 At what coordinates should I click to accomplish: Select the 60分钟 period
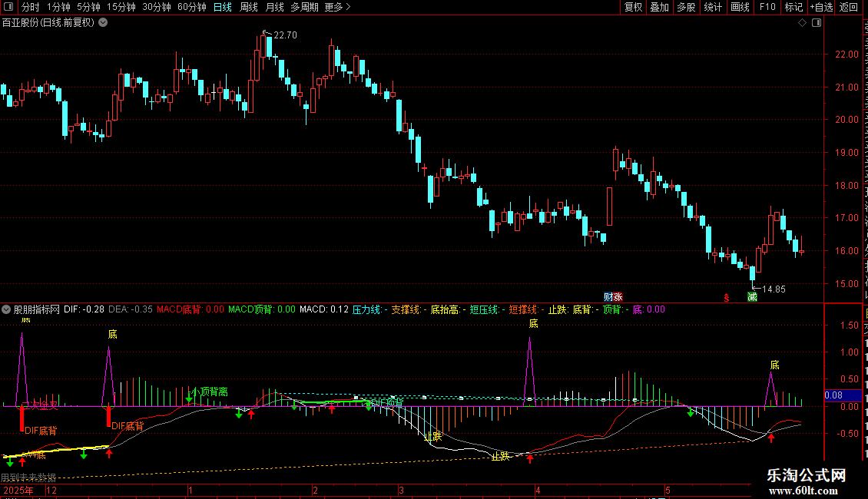click(192, 7)
